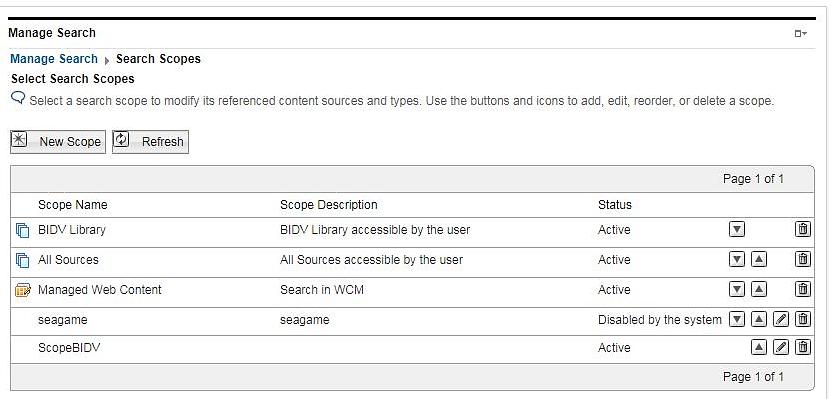The image size is (838, 399).
Task: Delete the seagame scope
Action: 802,319
